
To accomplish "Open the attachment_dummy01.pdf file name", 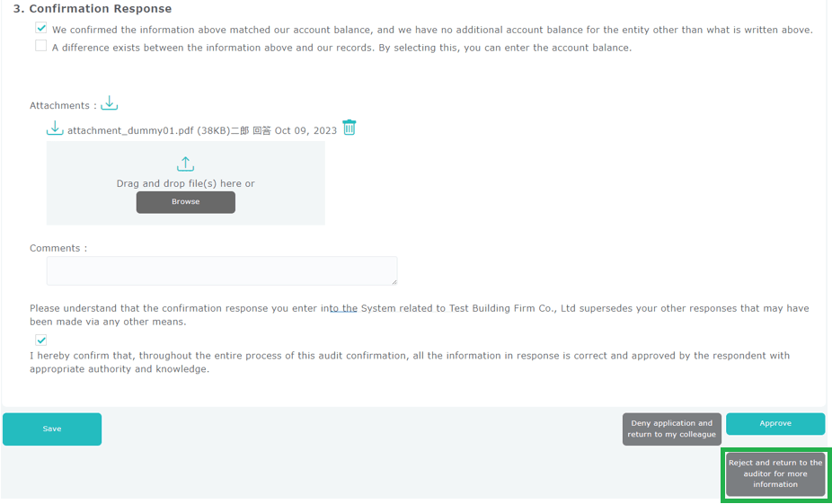I will (130, 131).
